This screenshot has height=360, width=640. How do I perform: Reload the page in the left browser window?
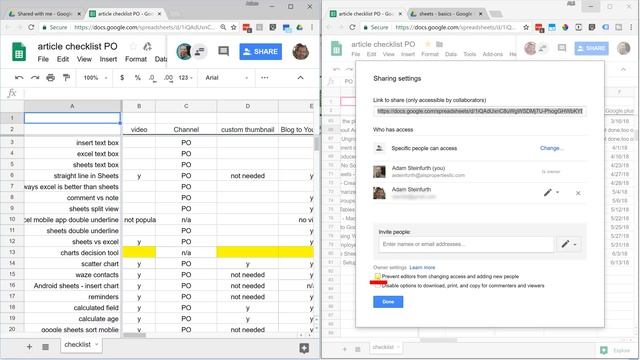(x=31, y=27)
